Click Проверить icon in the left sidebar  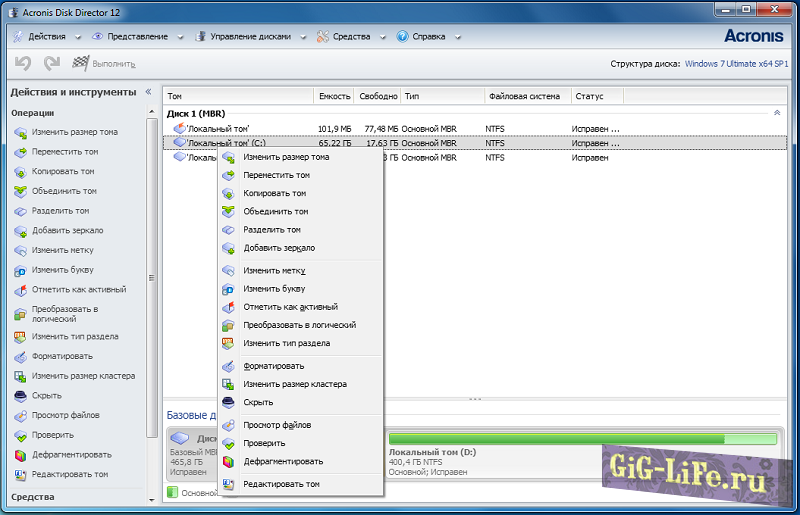click(20, 435)
